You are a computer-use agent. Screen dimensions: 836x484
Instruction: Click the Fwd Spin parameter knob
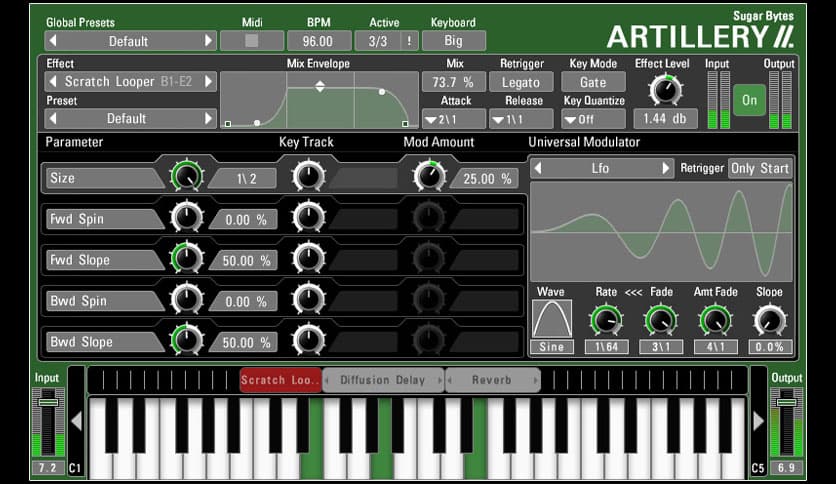click(187, 216)
